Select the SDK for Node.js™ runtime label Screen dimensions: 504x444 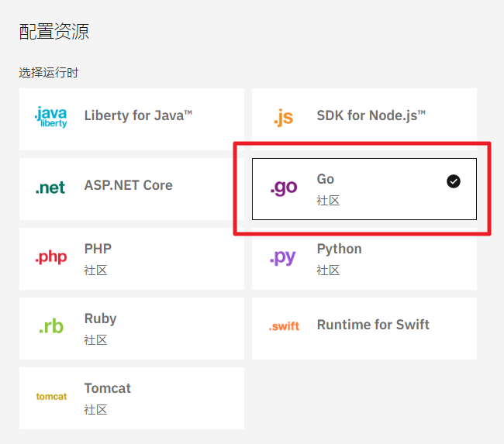371,115
